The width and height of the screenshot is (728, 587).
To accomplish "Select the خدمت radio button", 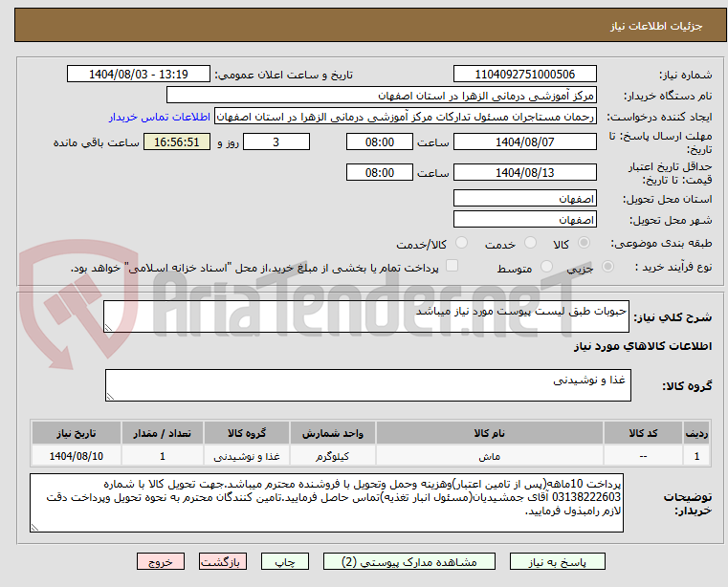I will click(530, 243).
